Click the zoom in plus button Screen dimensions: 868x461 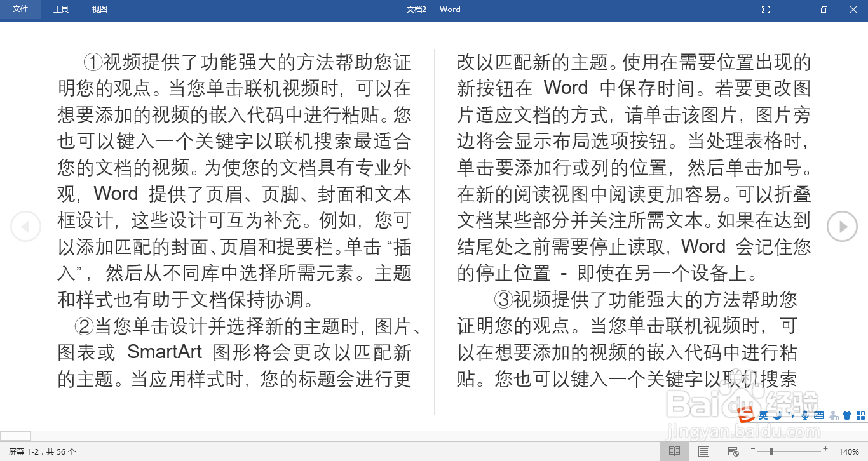pos(825,450)
